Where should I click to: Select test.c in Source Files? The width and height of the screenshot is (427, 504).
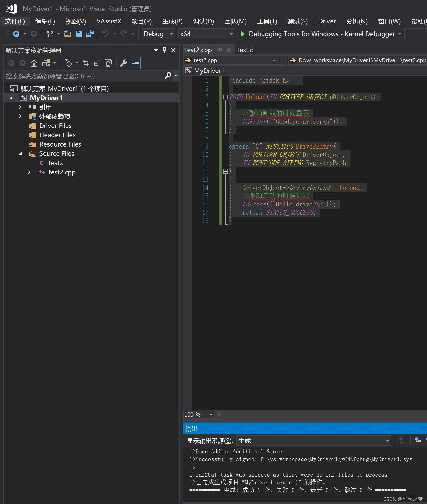(x=56, y=163)
